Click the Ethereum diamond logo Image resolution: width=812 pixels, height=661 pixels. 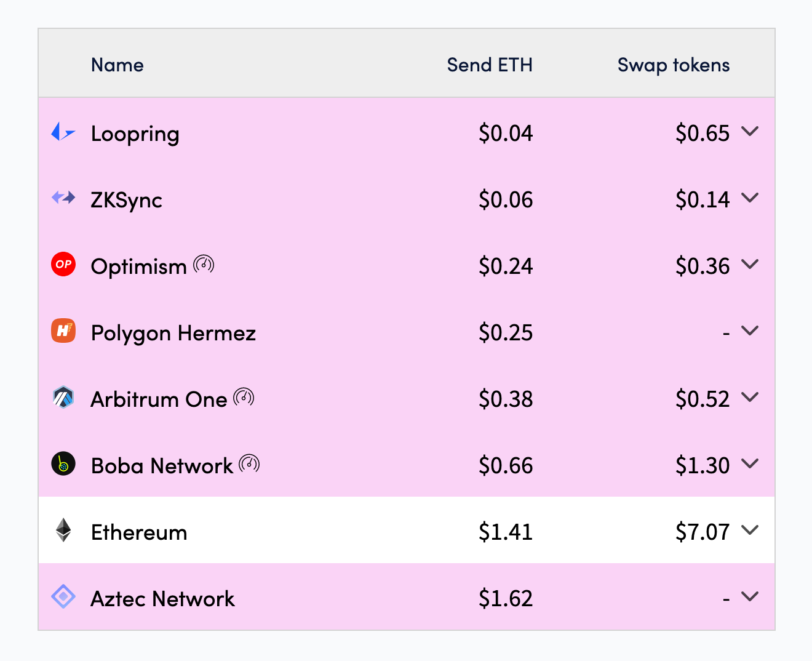63,530
